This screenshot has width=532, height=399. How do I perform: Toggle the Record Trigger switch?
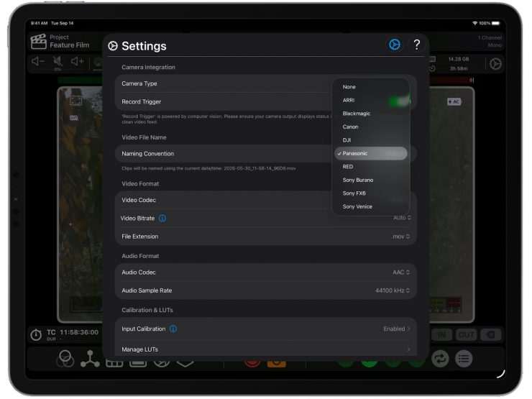point(399,101)
